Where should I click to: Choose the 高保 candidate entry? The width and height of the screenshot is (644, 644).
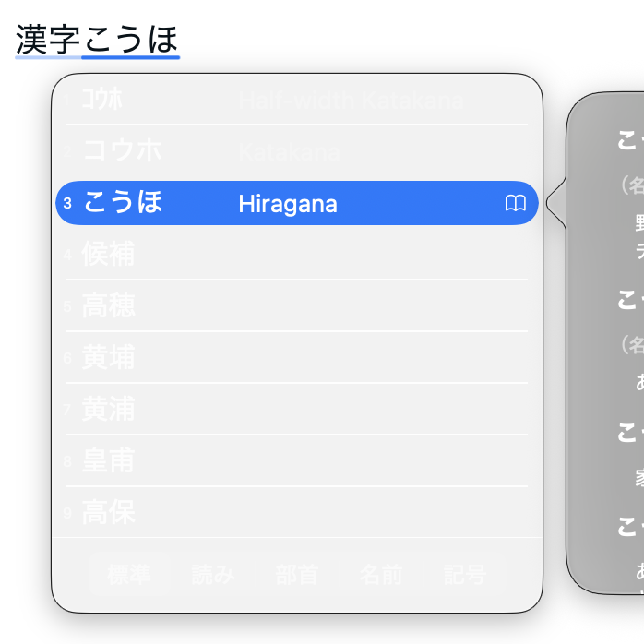coord(109,512)
